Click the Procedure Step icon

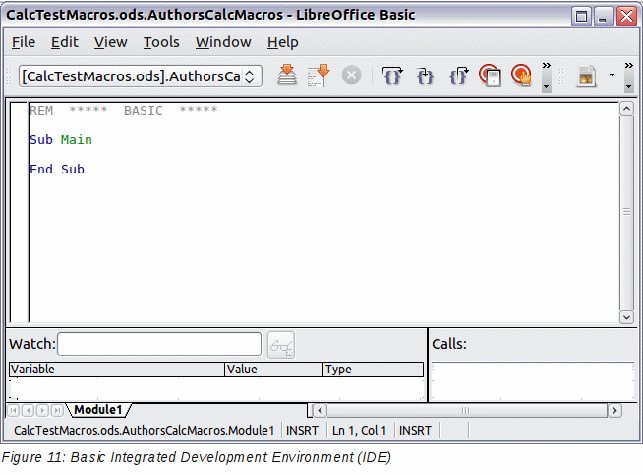pyautogui.click(x=392, y=76)
